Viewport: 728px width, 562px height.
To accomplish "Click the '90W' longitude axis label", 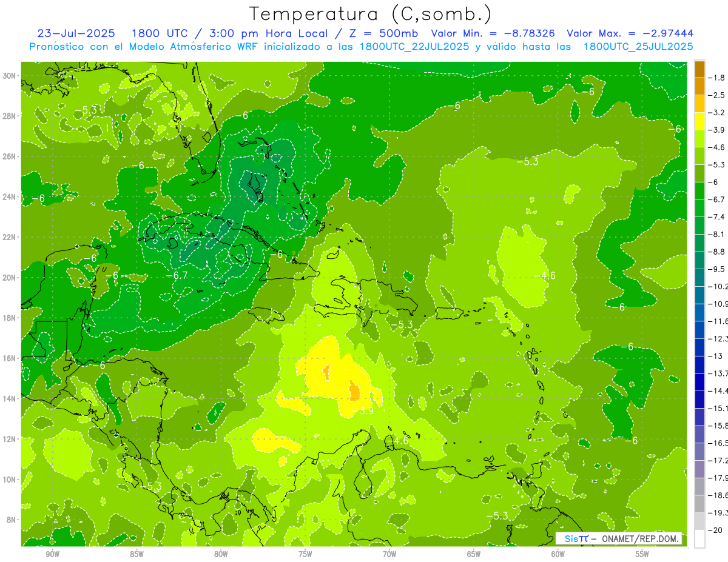I will [52, 554].
